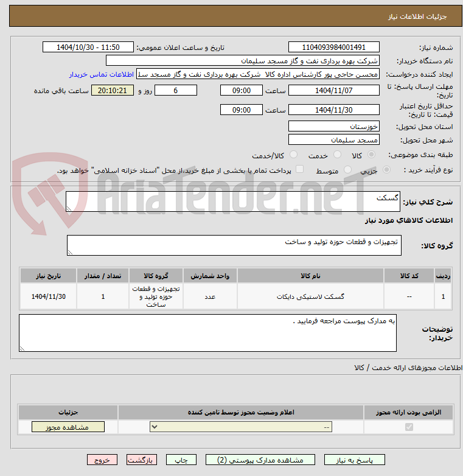The height and width of the screenshot is (476, 463).
Task: Toggle the الزامی بودن ارائه مجوز checkbox
Action: tap(408, 427)
